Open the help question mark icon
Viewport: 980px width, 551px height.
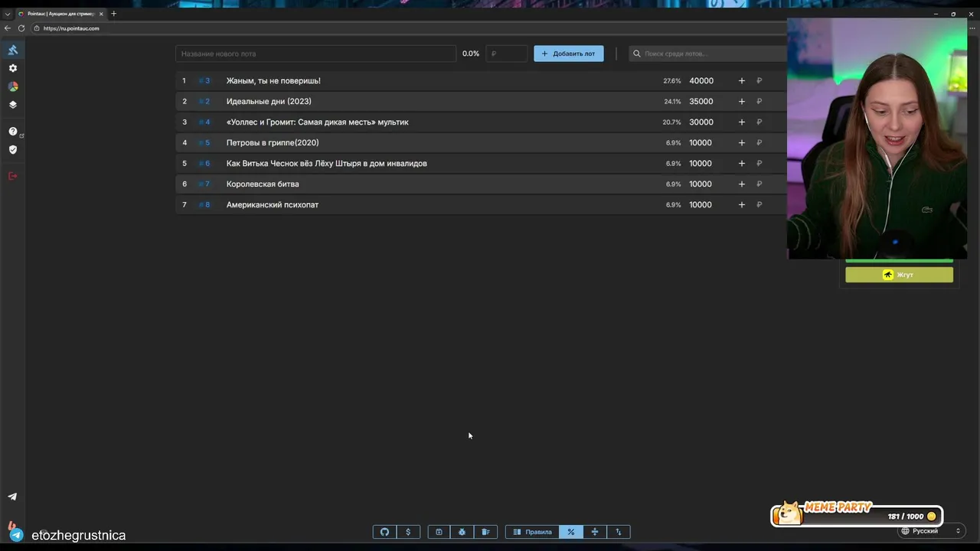12,132
